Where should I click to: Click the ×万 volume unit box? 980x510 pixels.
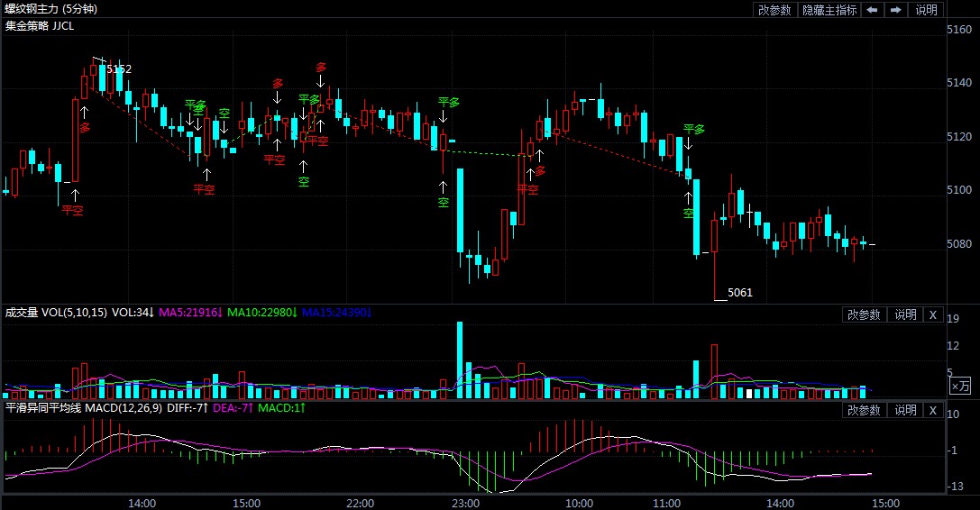coord(960,386)
